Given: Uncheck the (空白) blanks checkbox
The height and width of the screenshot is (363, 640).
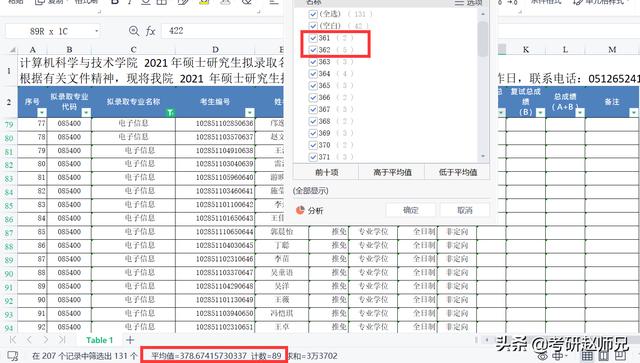Looking at the screenshot, I should 313,26.
